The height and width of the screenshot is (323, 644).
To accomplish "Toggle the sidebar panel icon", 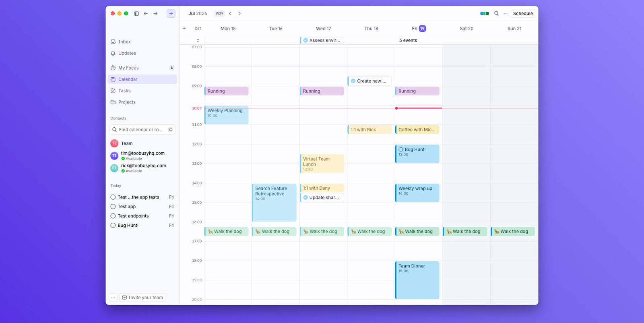I will [136, 14].
